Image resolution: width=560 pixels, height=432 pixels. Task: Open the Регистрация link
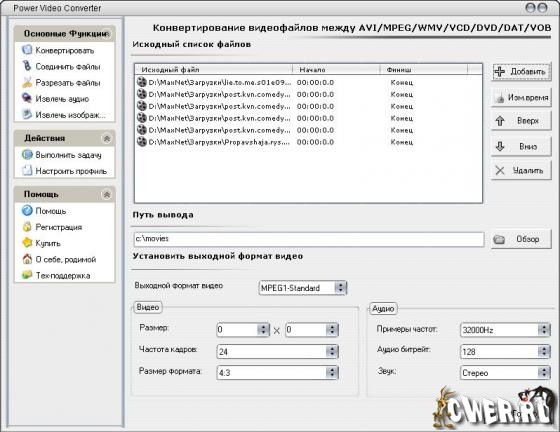[x=59, y=227]
